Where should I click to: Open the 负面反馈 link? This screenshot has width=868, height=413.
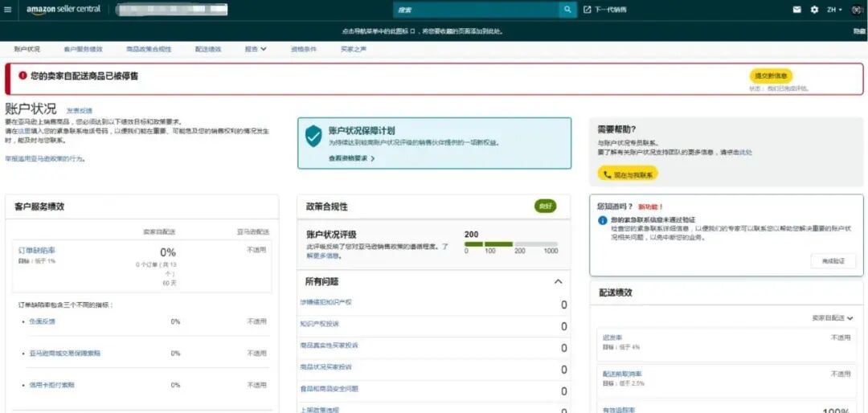(42, 321)
